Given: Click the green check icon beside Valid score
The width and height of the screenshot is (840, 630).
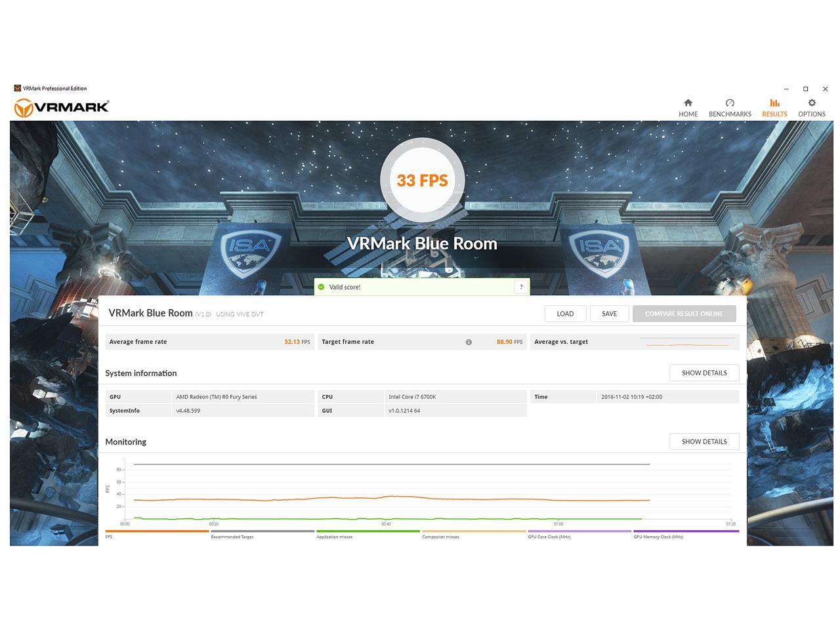Looking at the screenshot, I should point(321,287).
